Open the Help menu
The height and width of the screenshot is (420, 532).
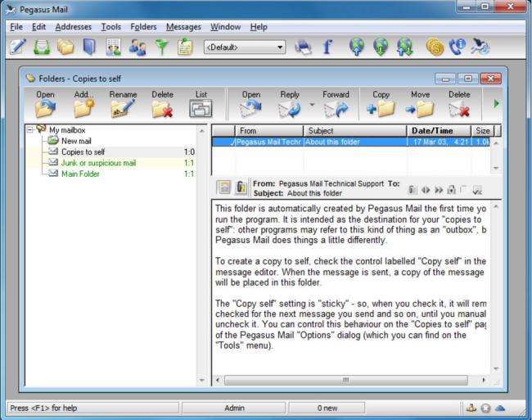[x=259, y=27]
